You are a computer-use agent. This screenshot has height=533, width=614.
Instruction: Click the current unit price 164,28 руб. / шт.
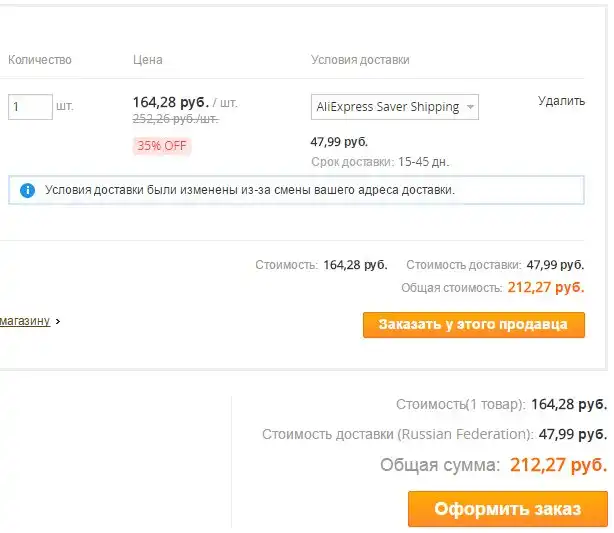pyautogui.click(x=185, y=102)
